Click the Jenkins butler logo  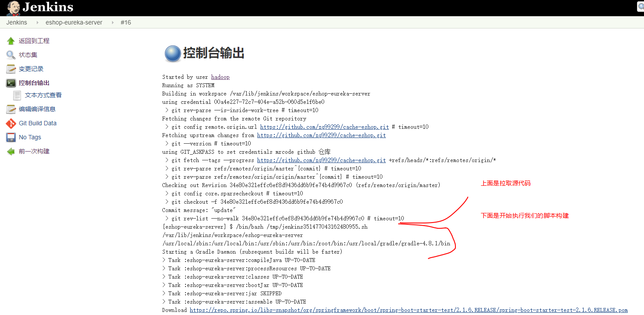click(x=13, y=7)
